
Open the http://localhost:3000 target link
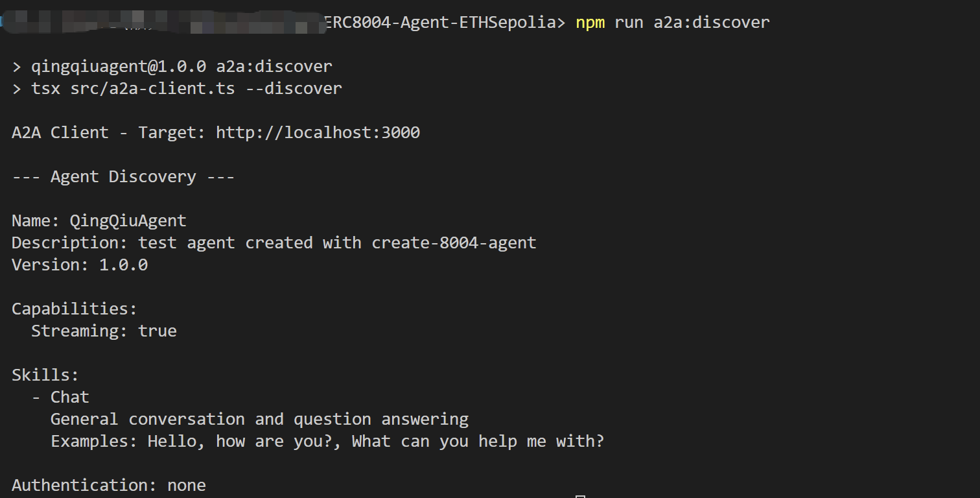coord(318,133)
